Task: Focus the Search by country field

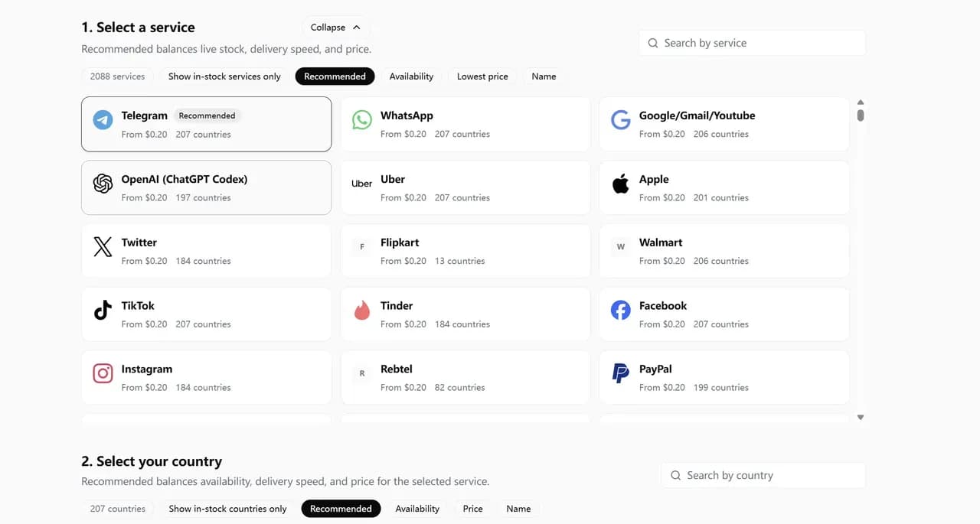Action: click(x=763, y=476)
